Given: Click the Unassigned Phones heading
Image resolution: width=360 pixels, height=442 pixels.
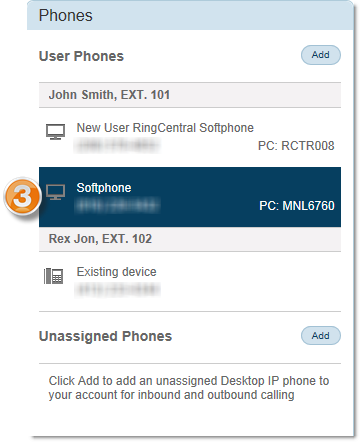Looking at the screenshot, I should click(105, 336).
